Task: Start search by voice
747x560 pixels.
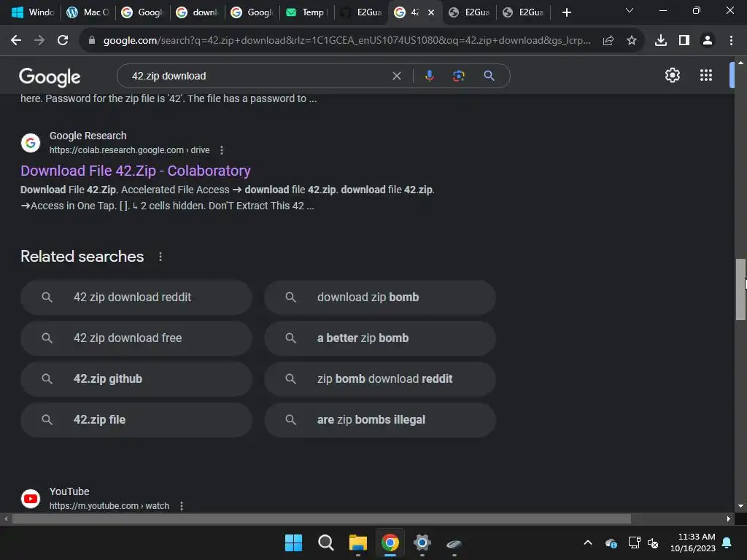Action: coord(429,76)
